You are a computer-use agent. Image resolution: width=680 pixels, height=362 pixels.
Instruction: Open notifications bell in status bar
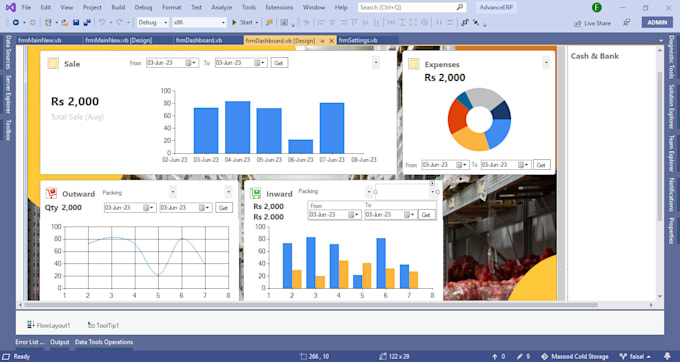(667, 356)
